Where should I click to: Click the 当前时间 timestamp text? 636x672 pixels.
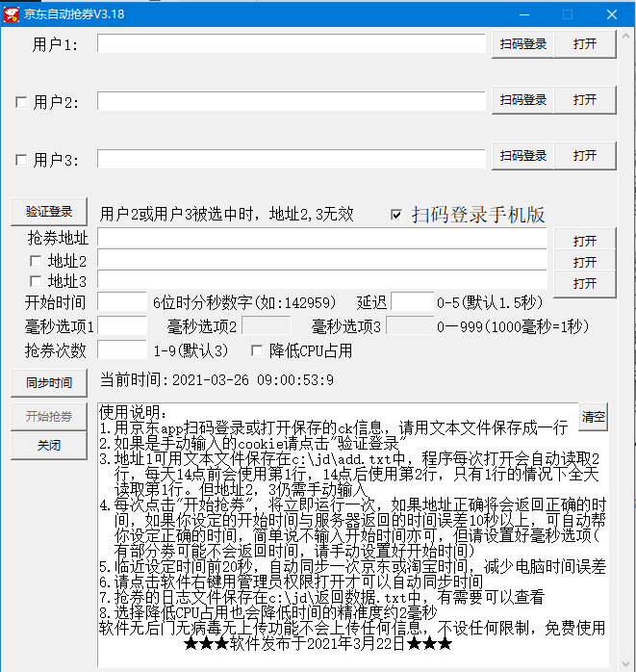(216, 379)
